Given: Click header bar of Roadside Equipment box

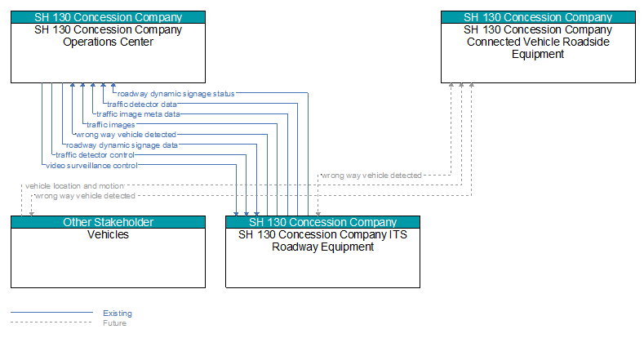Looking at the screenshot, I should coord(538,17).
